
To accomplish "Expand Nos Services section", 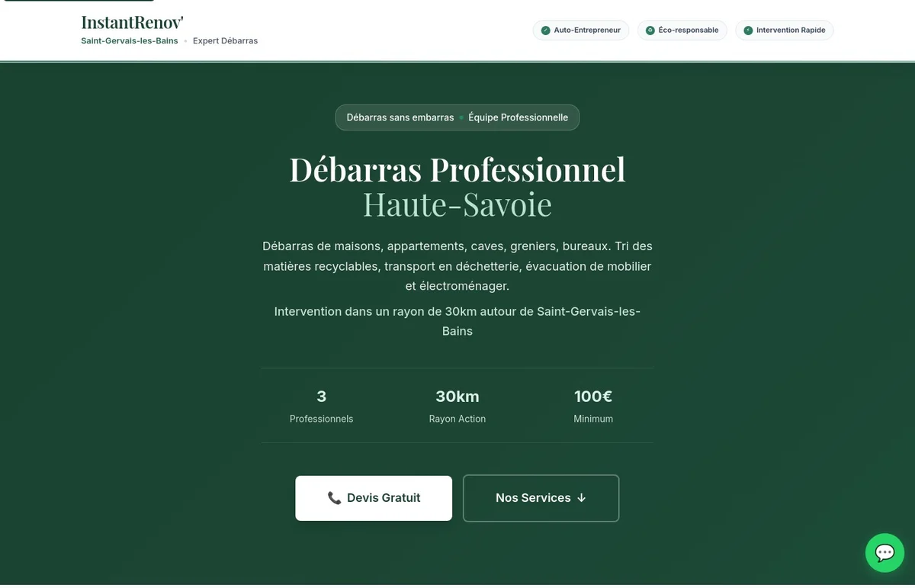I will (541, 497).
